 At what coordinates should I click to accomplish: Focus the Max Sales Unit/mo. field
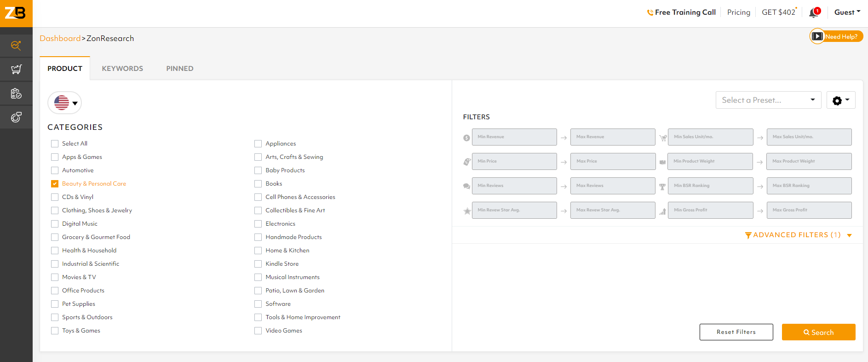[x=809, y=137]
